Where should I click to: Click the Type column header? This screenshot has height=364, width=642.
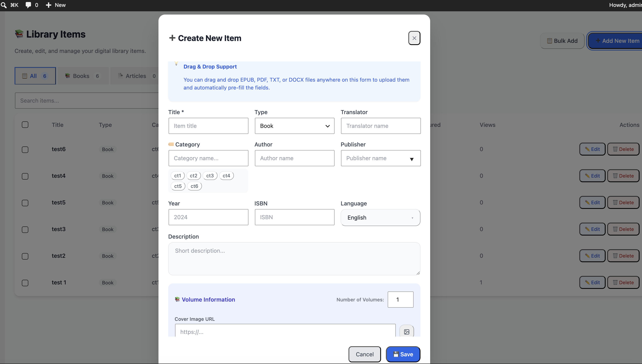point(105,125)
